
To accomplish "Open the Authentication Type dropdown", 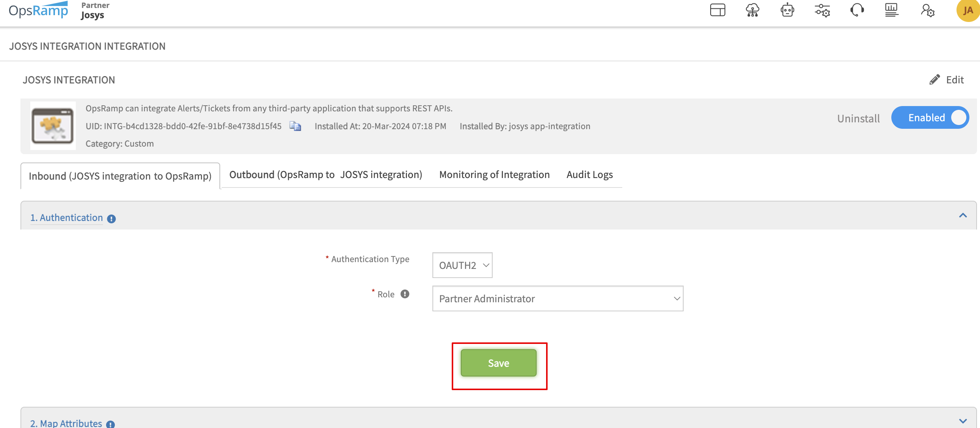I will pyautogui.click(x=462, y=265).
